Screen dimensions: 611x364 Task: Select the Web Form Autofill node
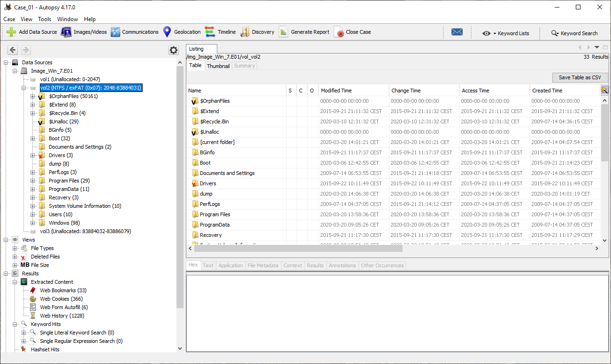(64, 307)
